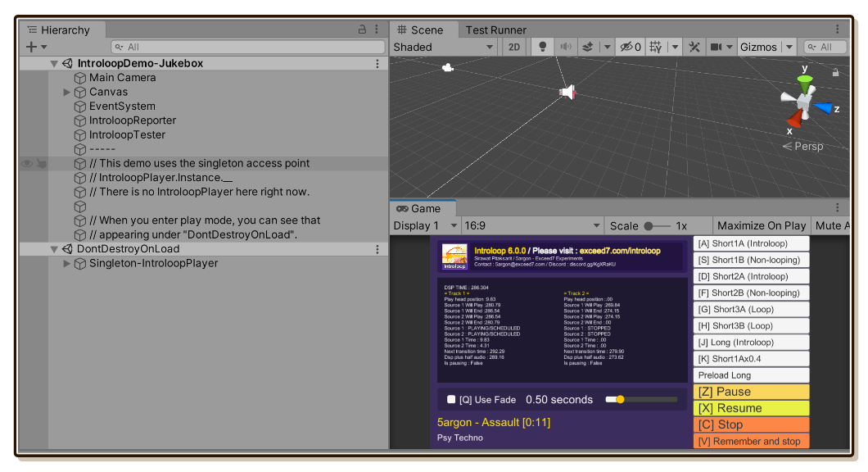
Task: Open Scene panel options menu
Action: pyautogui.click(x=837, y=29)
